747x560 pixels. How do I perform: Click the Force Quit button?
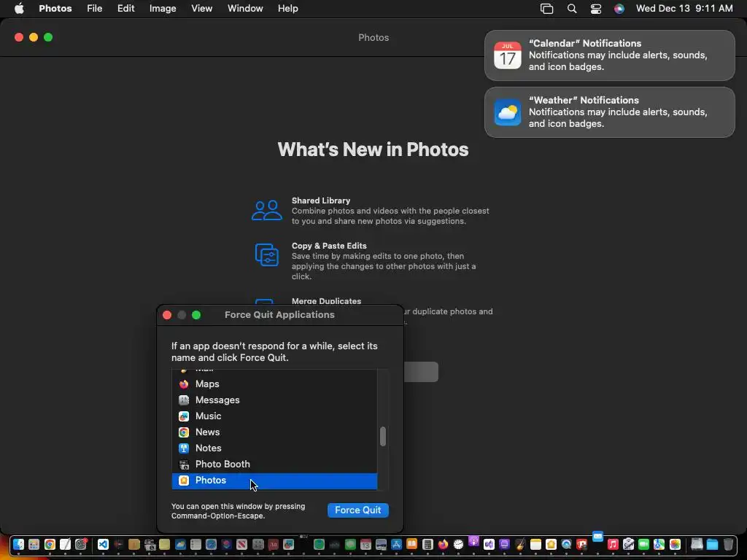click(357, 510)
